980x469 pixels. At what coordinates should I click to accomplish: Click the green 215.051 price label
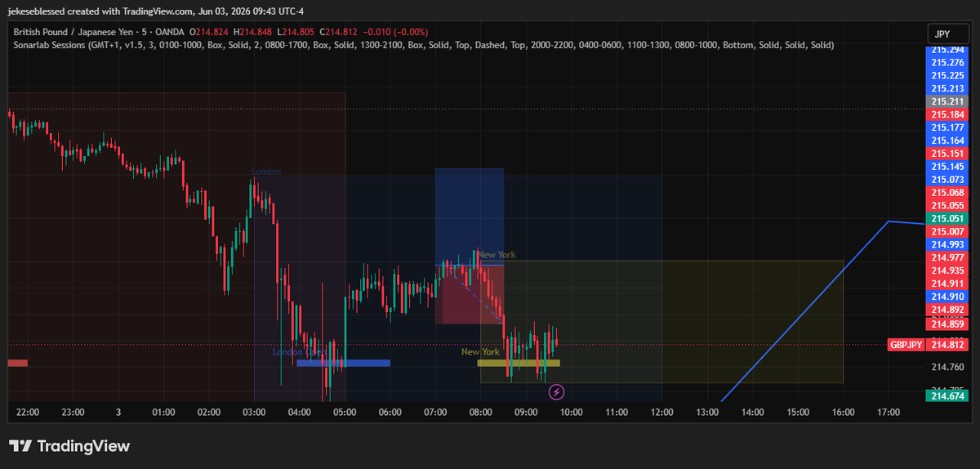947,218
